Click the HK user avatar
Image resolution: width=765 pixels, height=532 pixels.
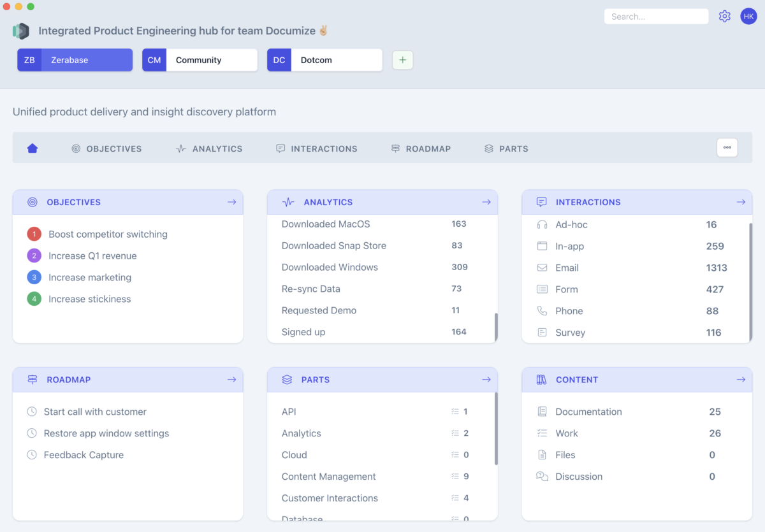(748, 16)
